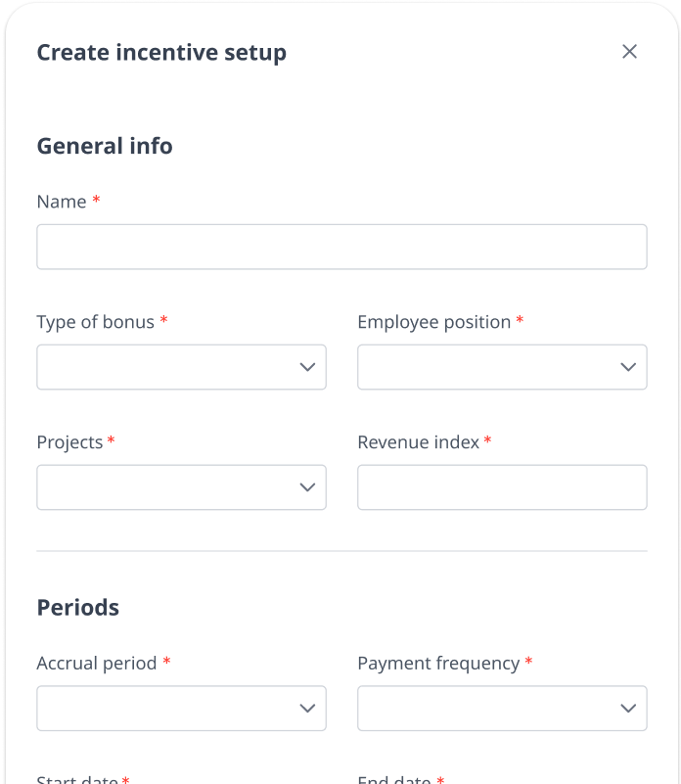Click the Type of bonus label
This screenshot has width=681, height=784.
click(95, 322)
